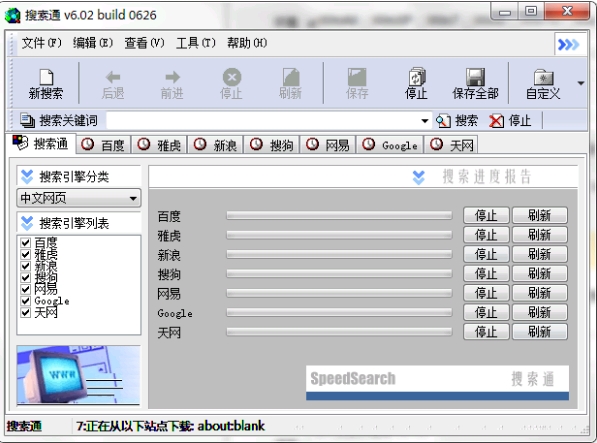Click the blue chevron icon beside 搜索进度报告
The image size is (597, 443).
(x=418, y=177)
